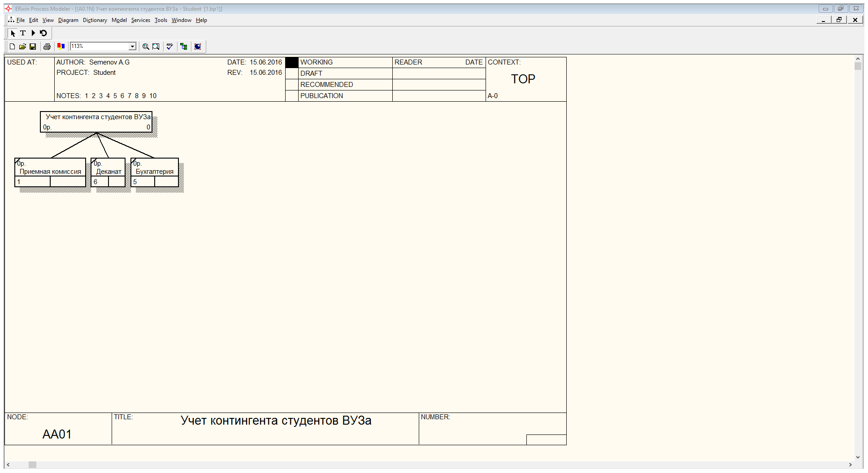Click the 'A-0' context text
The height and width of the screenshot is (473, 868).
point(493,96)
